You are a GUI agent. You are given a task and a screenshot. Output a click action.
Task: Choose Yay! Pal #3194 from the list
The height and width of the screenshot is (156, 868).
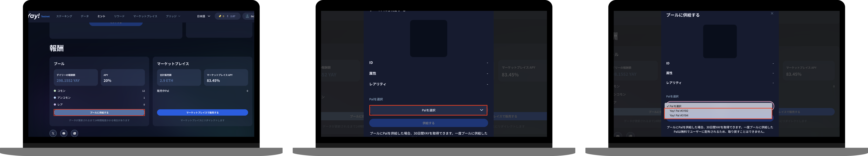718,116
